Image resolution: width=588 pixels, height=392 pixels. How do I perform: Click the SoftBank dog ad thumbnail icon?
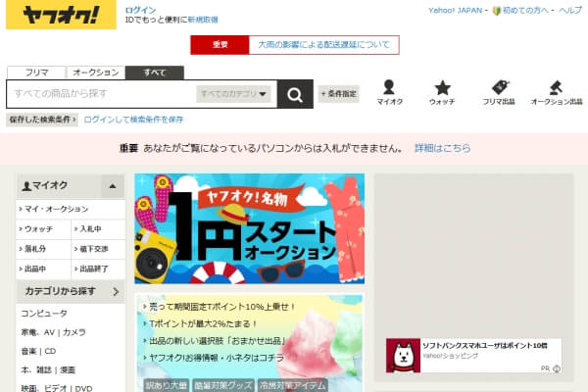(x=403, y=357)
